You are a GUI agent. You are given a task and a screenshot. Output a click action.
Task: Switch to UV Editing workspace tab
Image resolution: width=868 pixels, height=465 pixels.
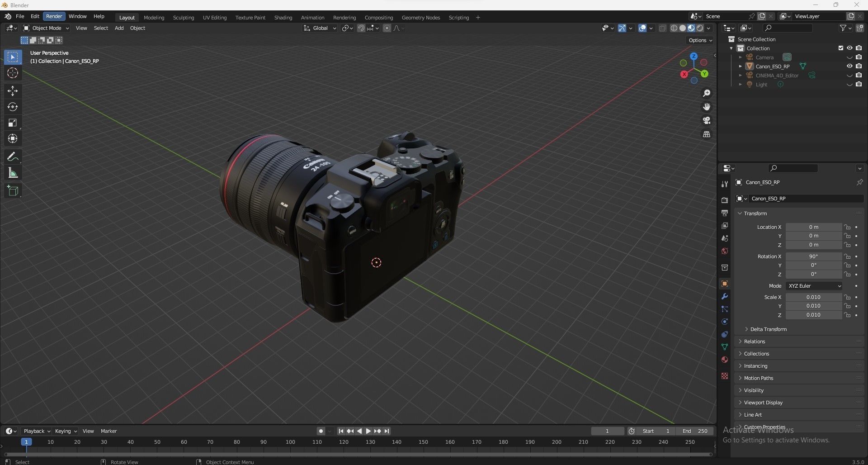pos(215,18)
